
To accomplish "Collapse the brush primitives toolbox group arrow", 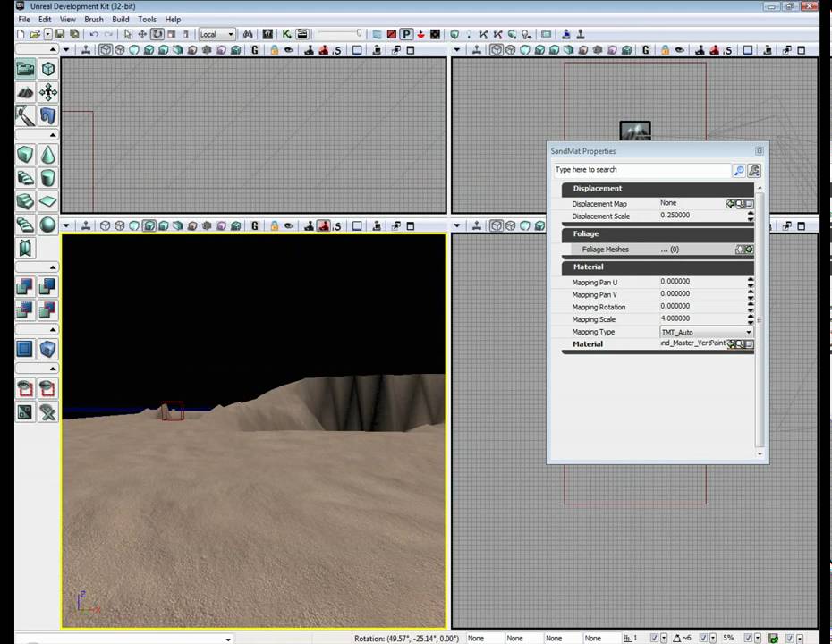I will coord(53,135).
